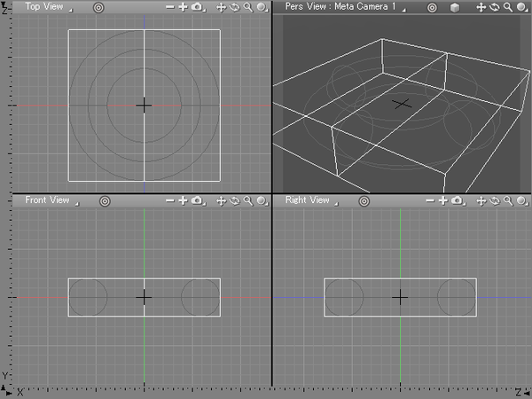This screenshot has height=399, width=532.
Task: Zoom in with the Top View plus icon
Action: (183, 7)
